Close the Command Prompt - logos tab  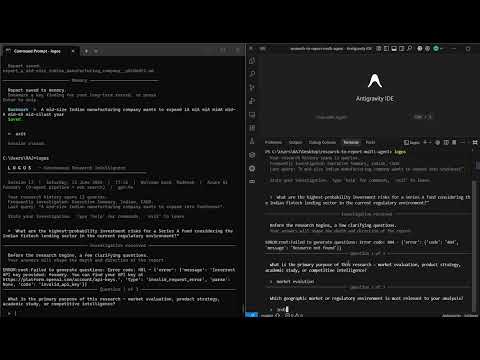click(x=73, y=51)
